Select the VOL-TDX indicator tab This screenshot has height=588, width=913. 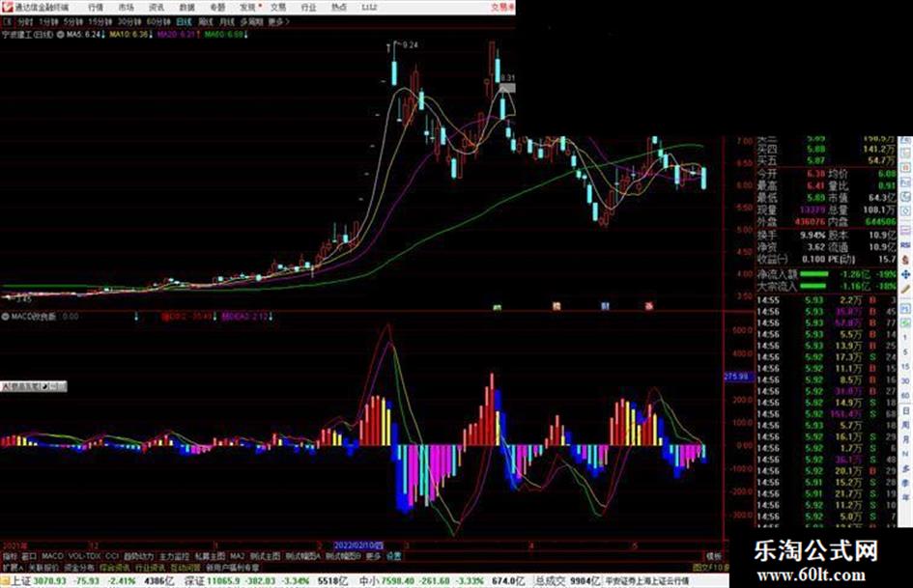[85, 556]
